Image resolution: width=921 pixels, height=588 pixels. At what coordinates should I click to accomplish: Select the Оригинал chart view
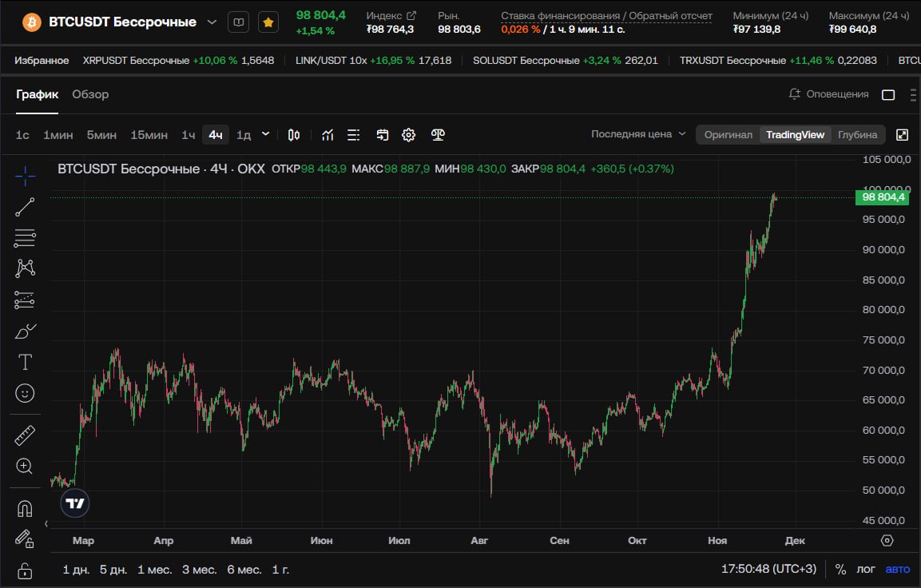(x=728, y=134)
